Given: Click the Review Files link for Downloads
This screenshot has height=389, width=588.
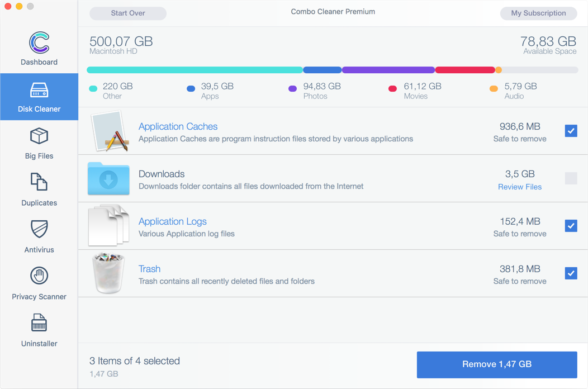Looking at the screenshot, I should tap(520, 187).
